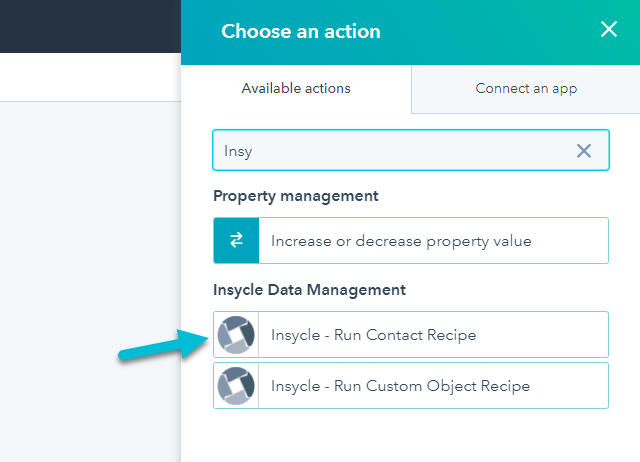The height and width of the screenshot is (462, 640).
Task: Close the Choose an action panel
Action: click(x=609, y=29)
